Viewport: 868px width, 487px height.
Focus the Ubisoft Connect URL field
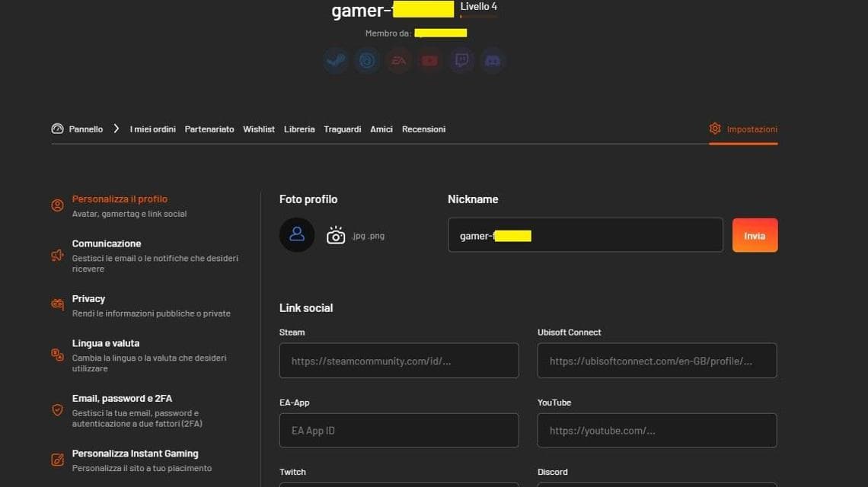click(x=657, y=361)
